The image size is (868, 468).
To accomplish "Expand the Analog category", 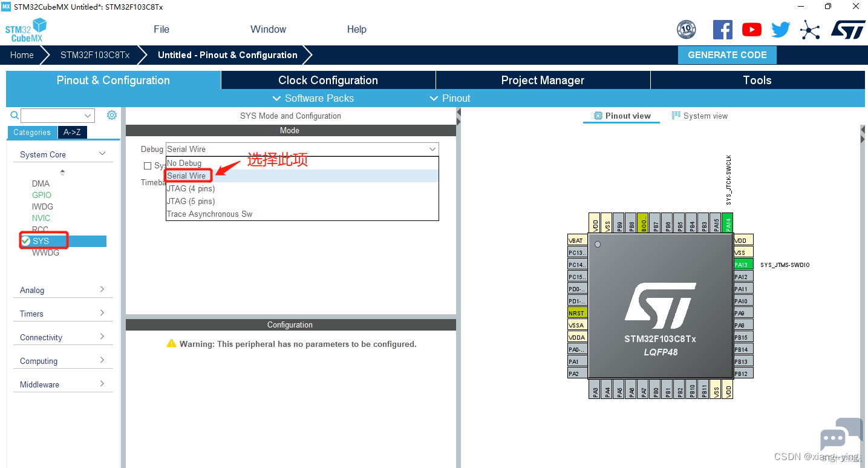I will point(63,290).
